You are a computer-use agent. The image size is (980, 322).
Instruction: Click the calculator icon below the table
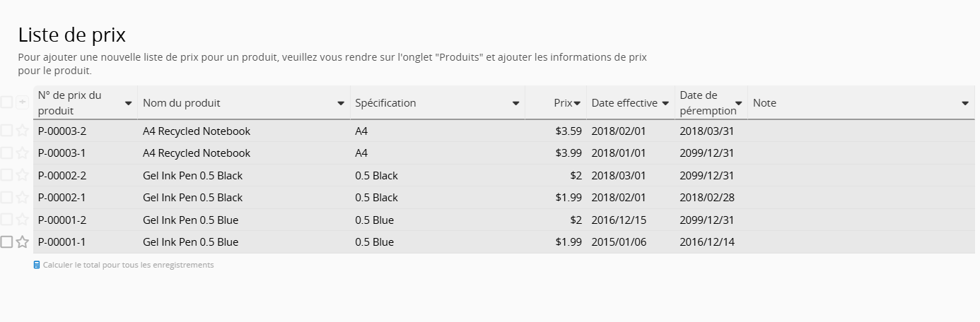37,266
